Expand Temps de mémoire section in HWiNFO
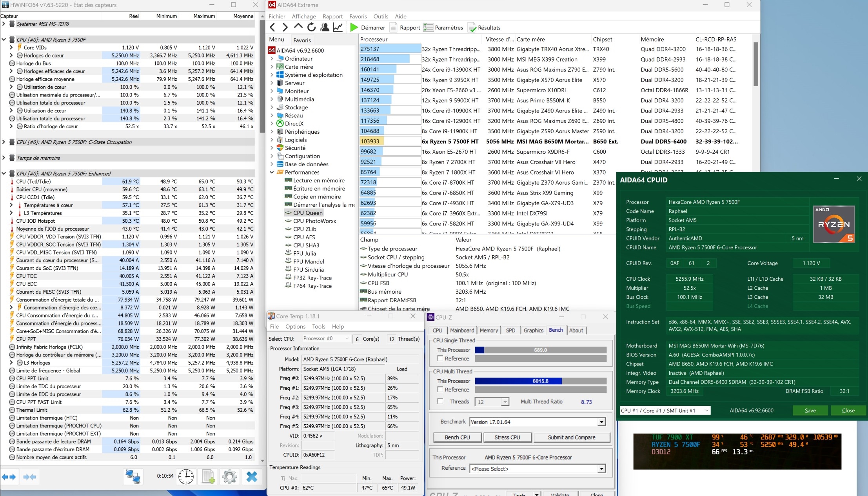The image size is (868, 496). click(x=4, y=158)
